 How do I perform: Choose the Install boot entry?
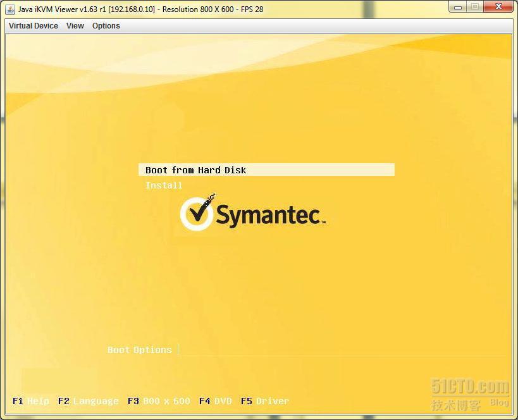click(x=164, y=185)
